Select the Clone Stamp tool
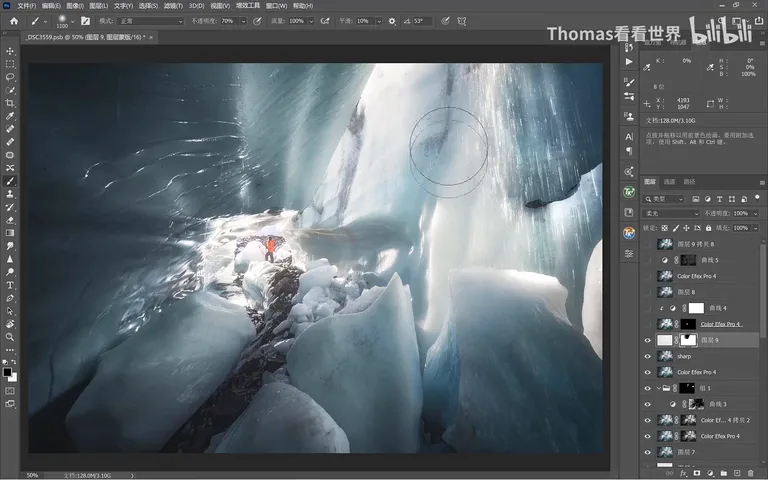Image resolution: width=768 pixels, height=480 pixels. [10, 194]
